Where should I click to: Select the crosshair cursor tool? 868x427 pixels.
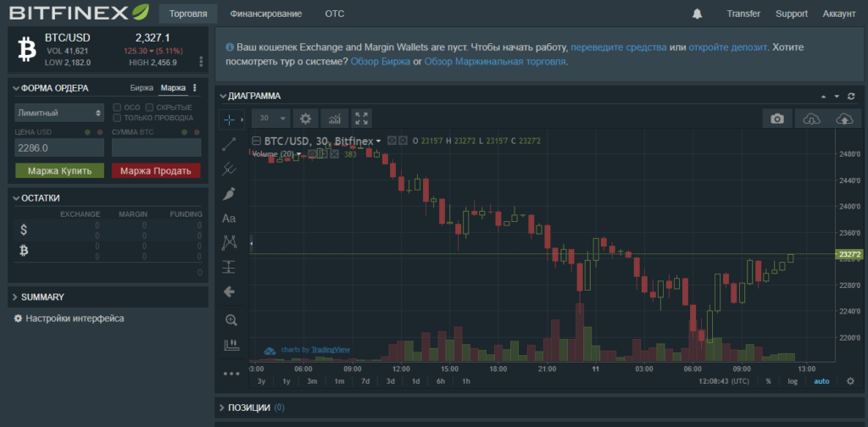(x=229, y=119)
